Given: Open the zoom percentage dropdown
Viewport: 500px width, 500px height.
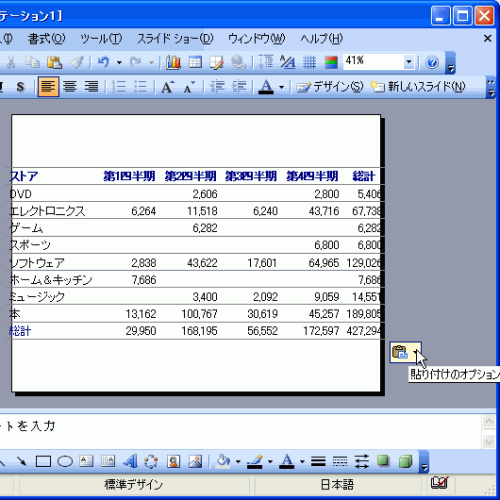Looking at the screenshot, I should pos(409,62).
